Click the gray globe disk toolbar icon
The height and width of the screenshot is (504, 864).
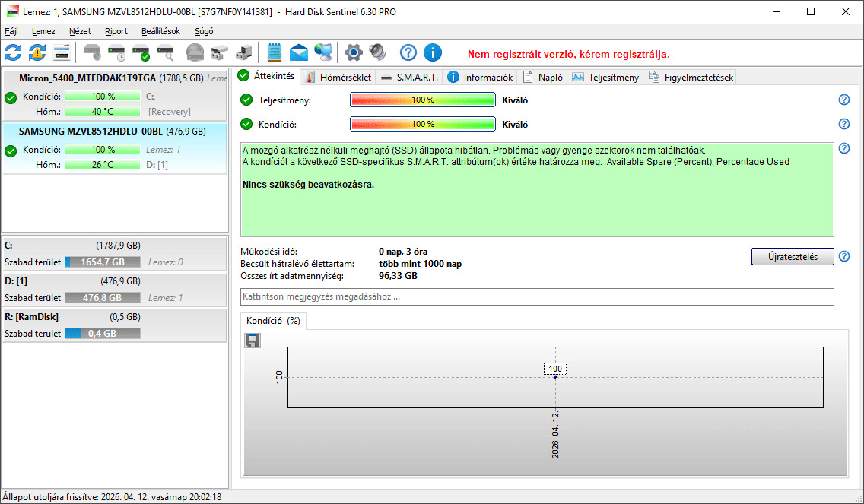point(195,53)
